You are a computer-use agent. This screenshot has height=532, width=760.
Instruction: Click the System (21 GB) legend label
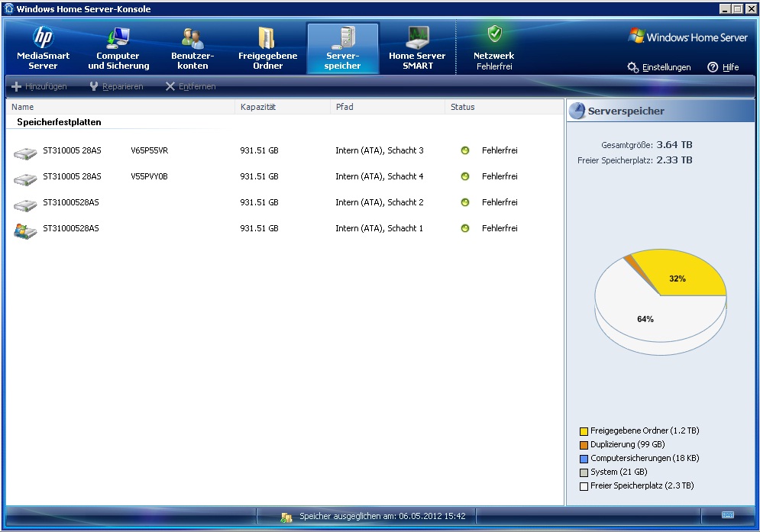pos(619,472)
